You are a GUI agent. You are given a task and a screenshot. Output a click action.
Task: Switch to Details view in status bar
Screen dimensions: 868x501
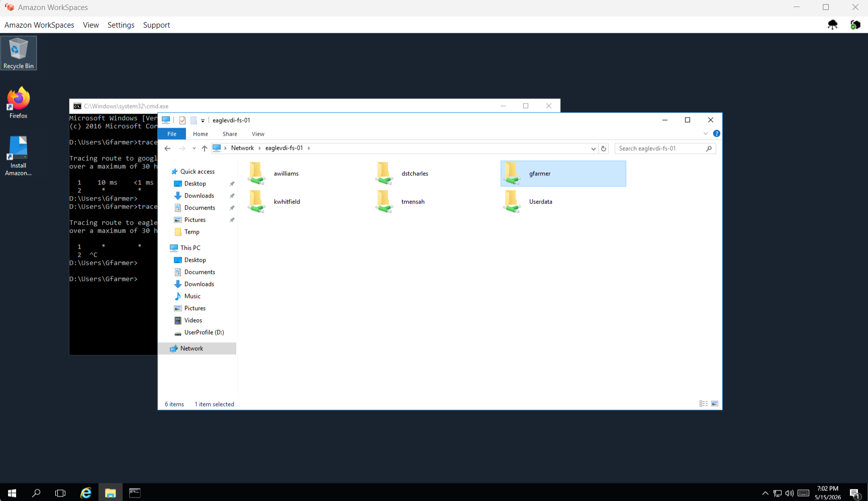pos(704,404)
